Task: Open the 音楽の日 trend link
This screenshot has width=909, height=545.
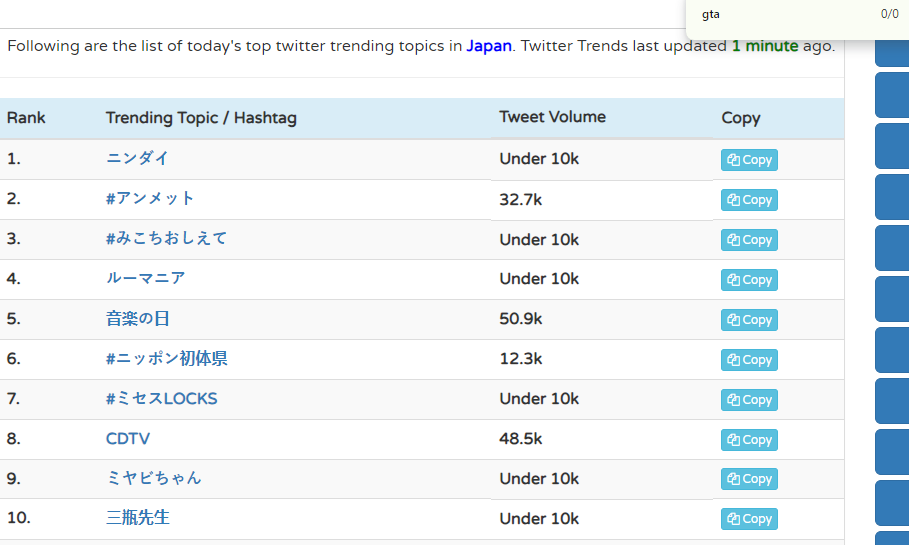Action: 138,318
